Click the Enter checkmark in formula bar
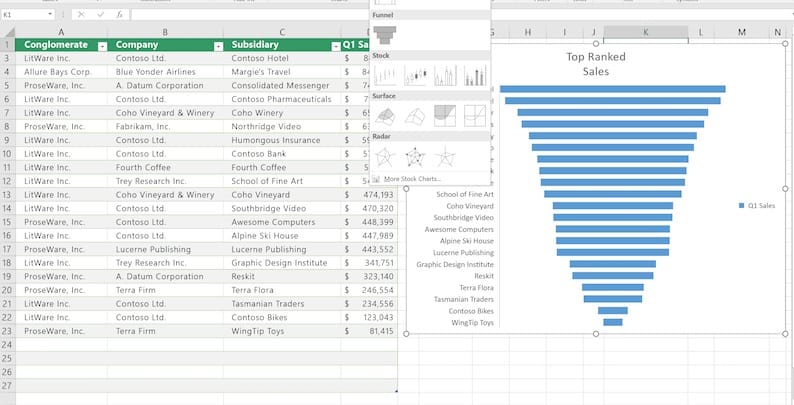The image size is (794, 405). 100,15
